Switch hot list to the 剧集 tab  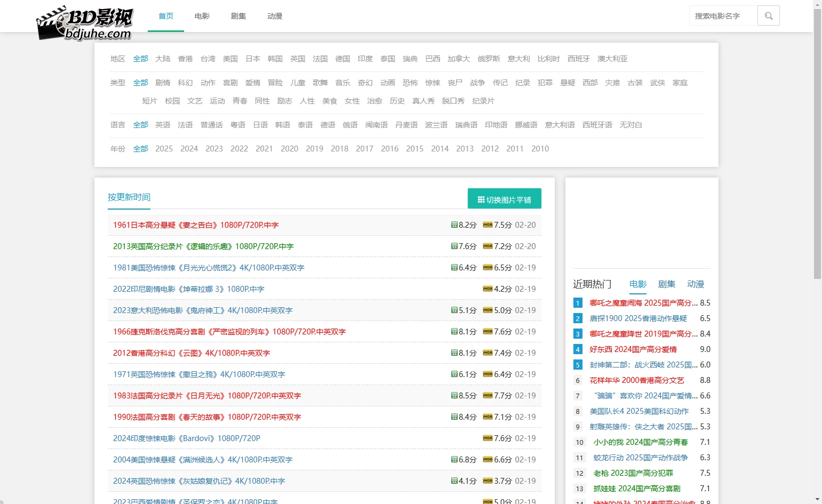(666, 284)
